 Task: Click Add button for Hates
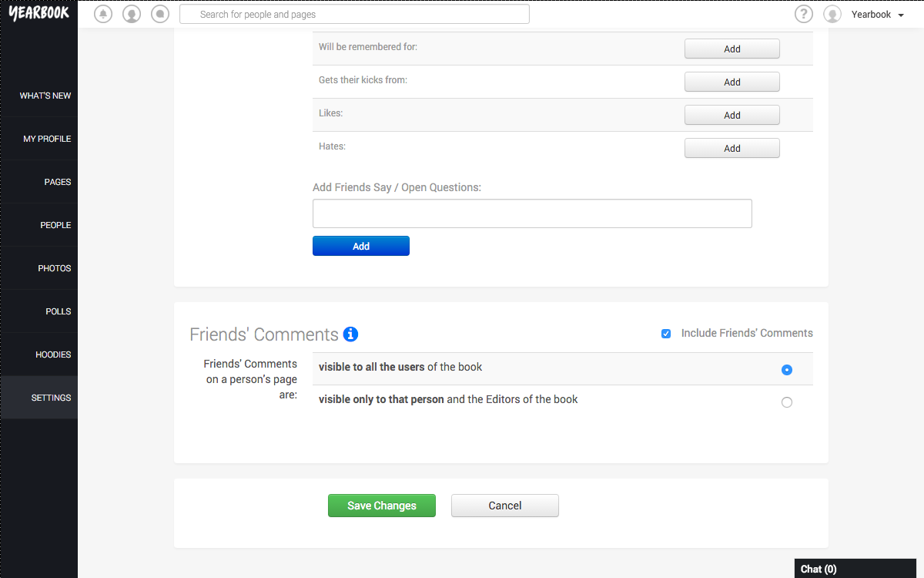click(x=732, y=148)
